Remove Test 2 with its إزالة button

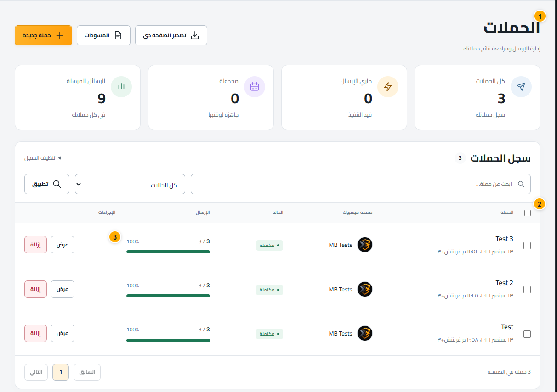[x=35, y=289]
